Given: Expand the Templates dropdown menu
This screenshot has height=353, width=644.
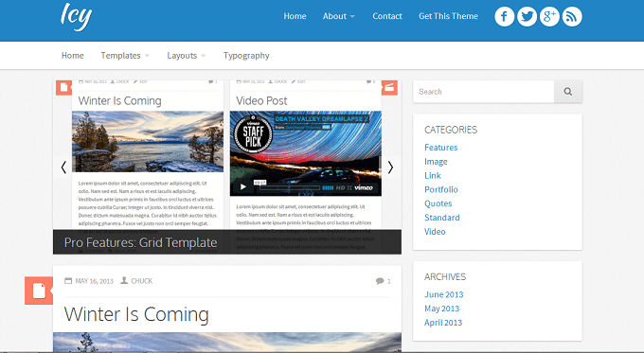Looking at the screenshot, I should (x=125, y=56).
